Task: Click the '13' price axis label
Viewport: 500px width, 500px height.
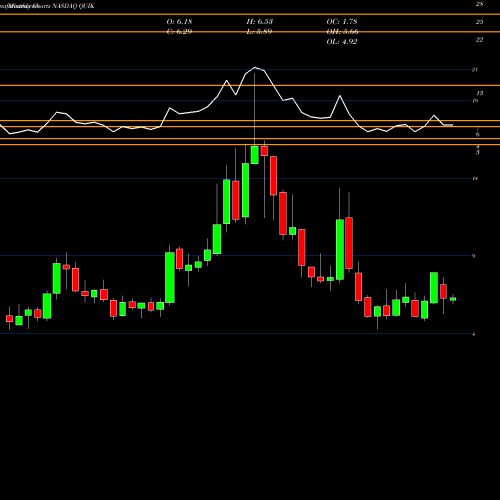Action: (479, 93)
